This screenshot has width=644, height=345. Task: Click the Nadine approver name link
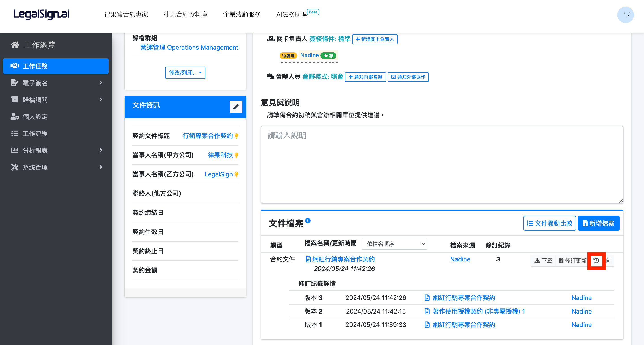(309, 55)
